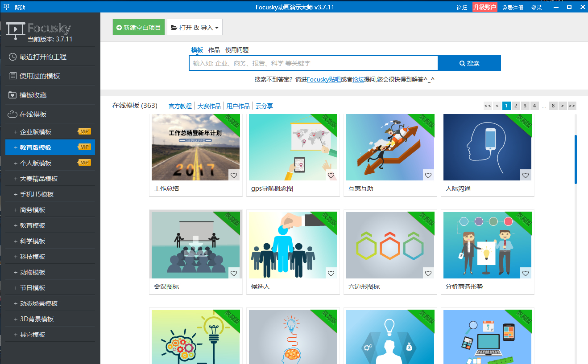The image size is (588, 364).
Task: Open the 云分享 filter link
Action: point(264,106)
